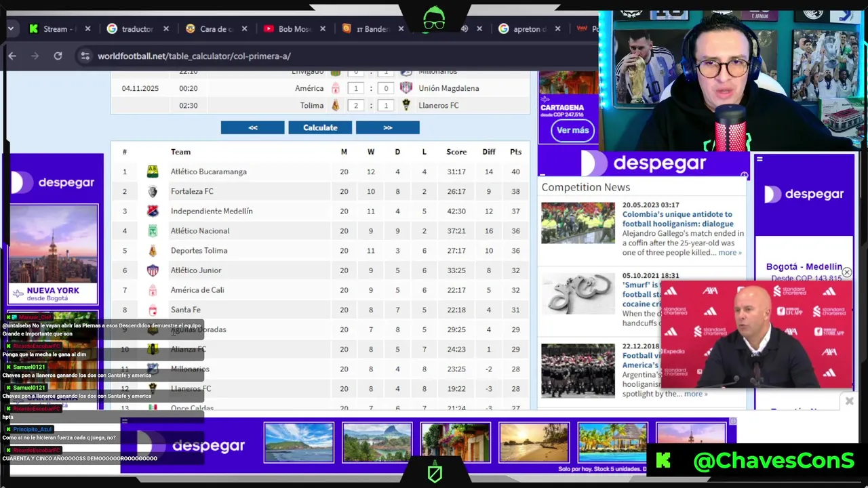Open Deportes Tolima team link
This screenshot has width=868, height=488.
tap(199, 250)
